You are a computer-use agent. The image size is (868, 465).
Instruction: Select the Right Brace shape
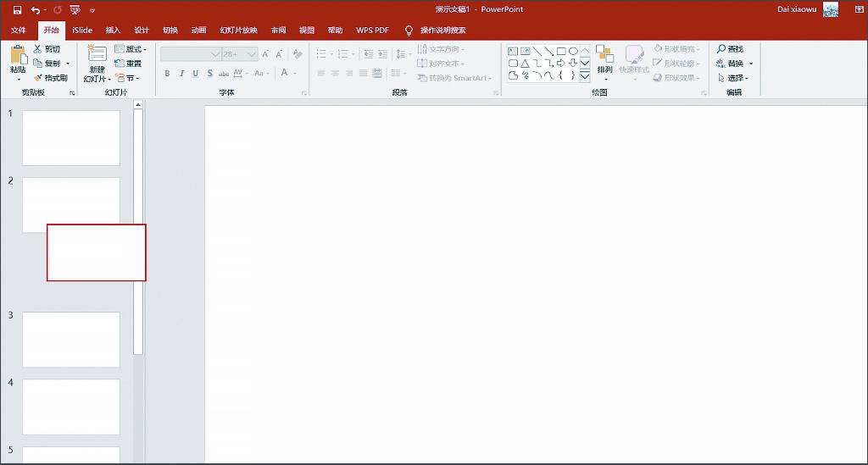click(573, 75)
